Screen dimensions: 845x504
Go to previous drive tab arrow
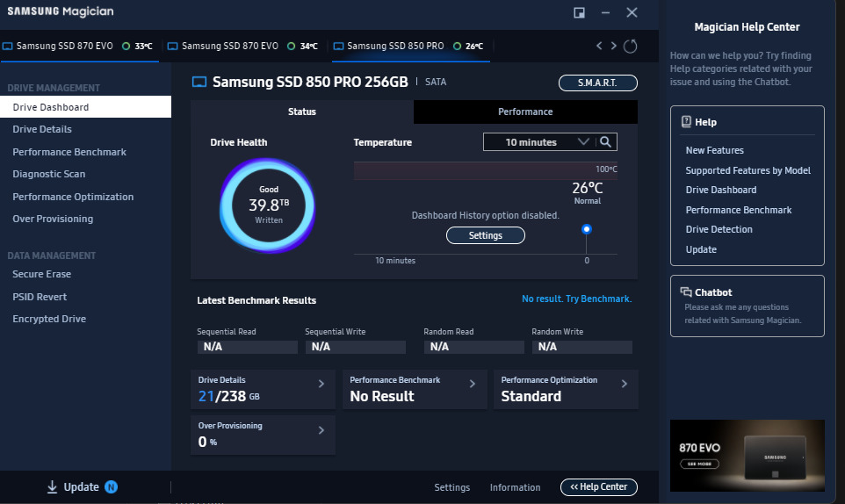(x=599, y=46)
